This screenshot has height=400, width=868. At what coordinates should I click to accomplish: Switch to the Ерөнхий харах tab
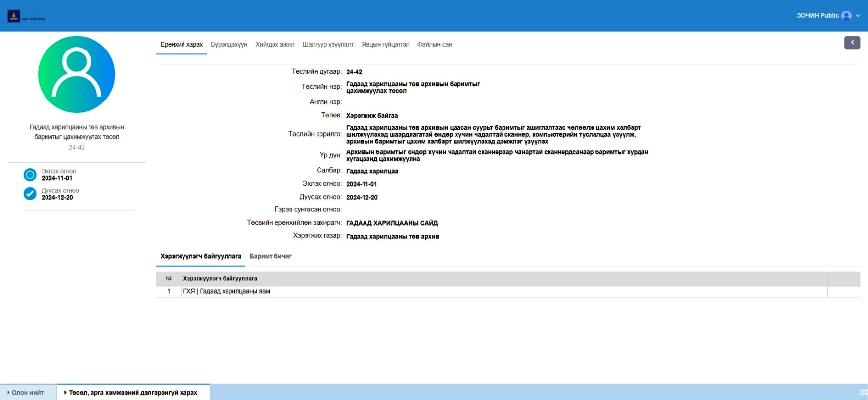pos(182,45)
